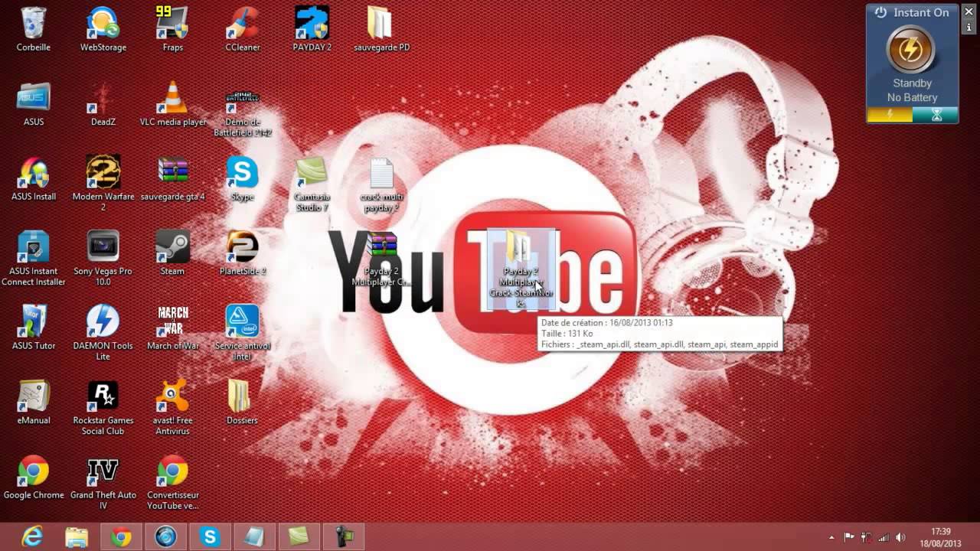Viewport: 980px width, 551px height.
Task: Select the Modern Warfare 2 shortcut
Action: (103, 184)
